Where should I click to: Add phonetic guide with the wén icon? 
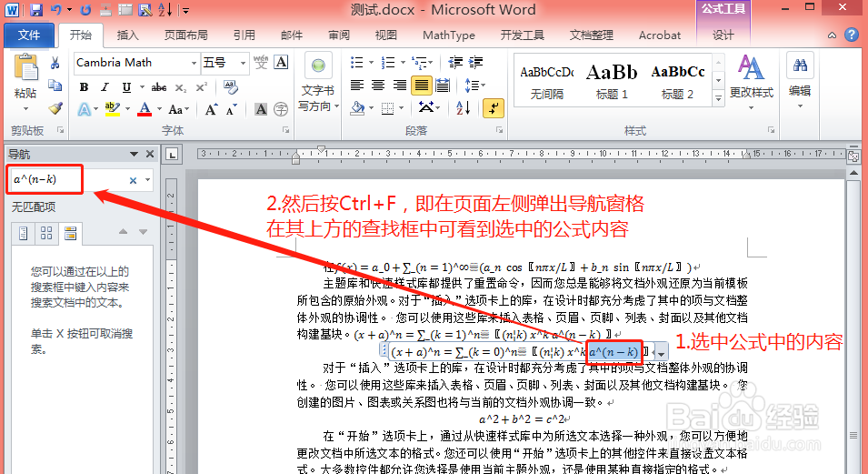click(261, 62)
